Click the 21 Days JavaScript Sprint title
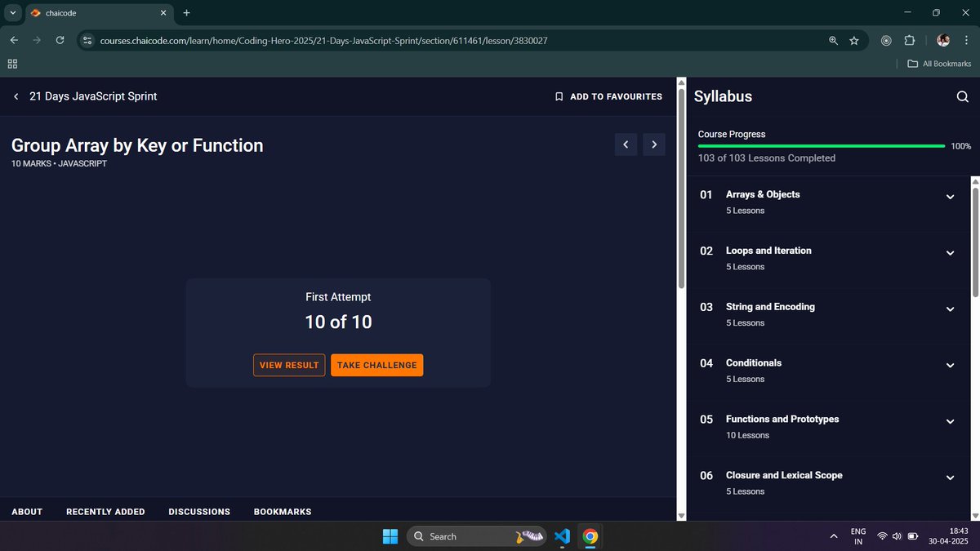The height and width of the screenshot is (551, 980). click(x=93, y=96)
